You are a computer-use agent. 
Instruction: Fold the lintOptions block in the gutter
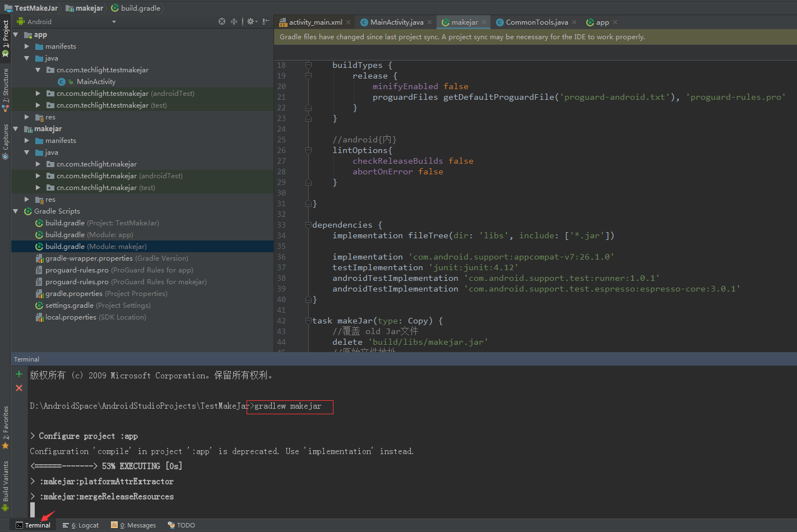(x=308, y=150)
